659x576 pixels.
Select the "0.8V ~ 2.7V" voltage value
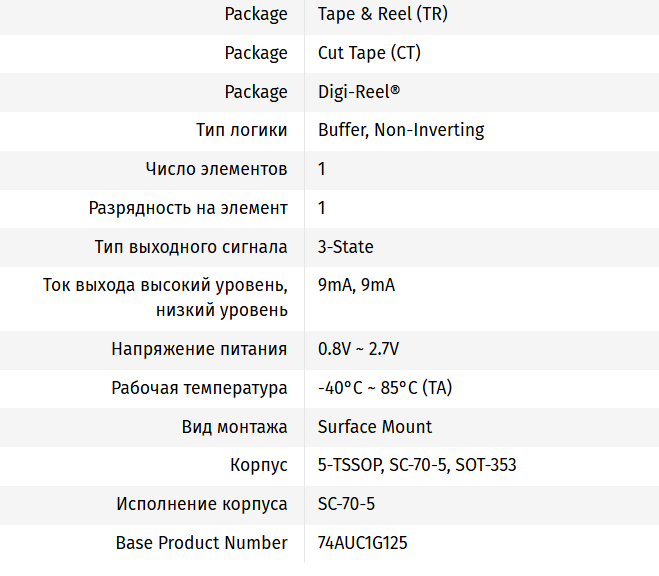[358, 349]
